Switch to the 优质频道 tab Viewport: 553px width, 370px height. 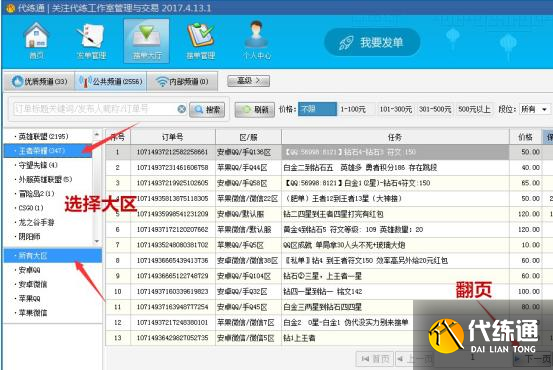coord(39,81)
